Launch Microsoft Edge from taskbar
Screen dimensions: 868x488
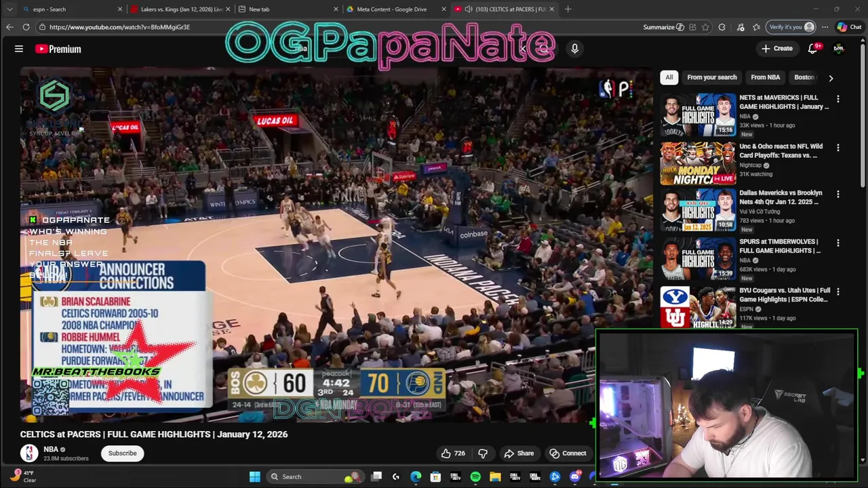coord(416,476)
